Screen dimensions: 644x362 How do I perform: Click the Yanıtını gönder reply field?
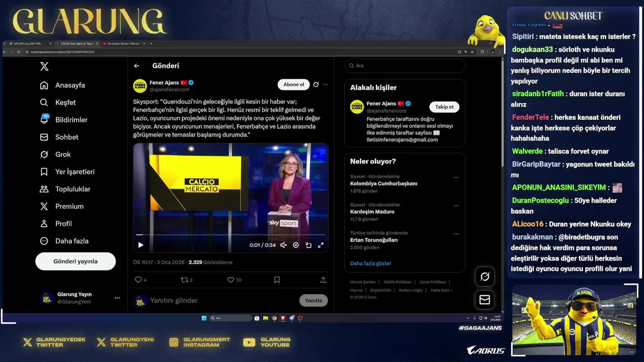[221, 301]
